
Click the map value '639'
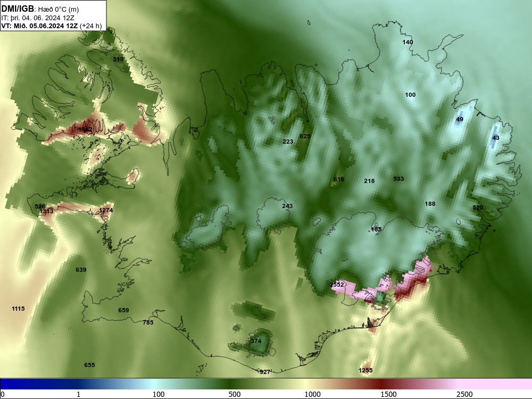coord(81,270)
